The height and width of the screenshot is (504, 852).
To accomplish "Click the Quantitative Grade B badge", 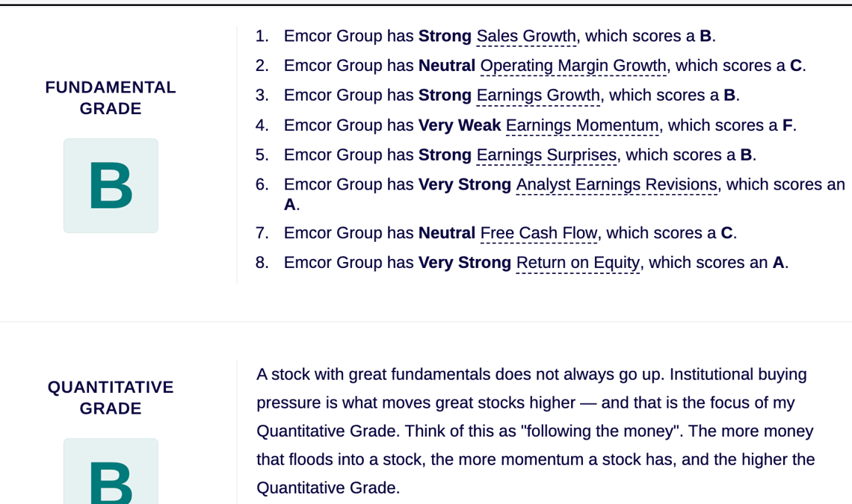I will point(111,471).
